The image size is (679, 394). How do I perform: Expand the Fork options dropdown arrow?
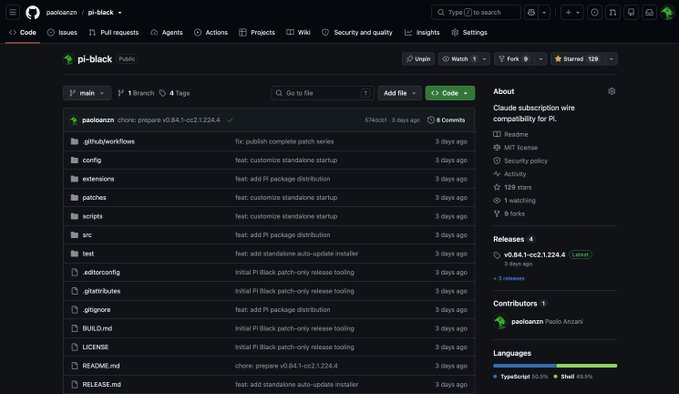(x=540, y=59)
